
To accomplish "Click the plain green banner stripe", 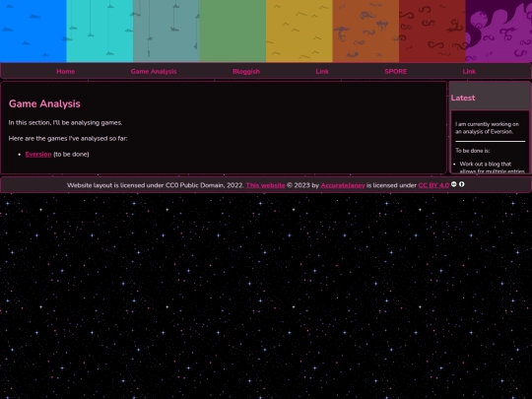I will point(233,31).
